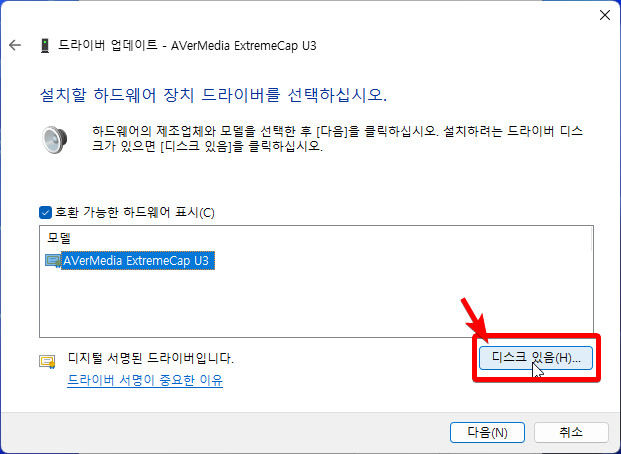
Task: Click the title 드라이버 업데이트 - AVerMedia ExtremeCap U3
Action: pyautogui.click(x=187, y=46)
